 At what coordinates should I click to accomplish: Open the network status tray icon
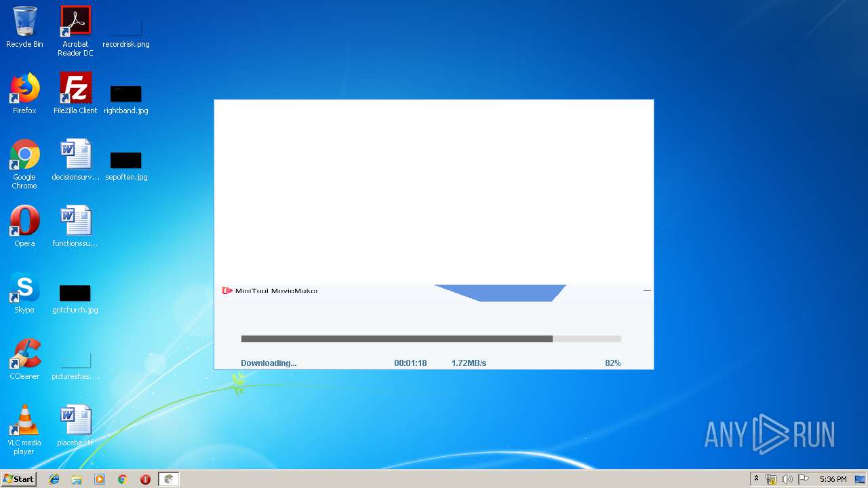point(771,479)
